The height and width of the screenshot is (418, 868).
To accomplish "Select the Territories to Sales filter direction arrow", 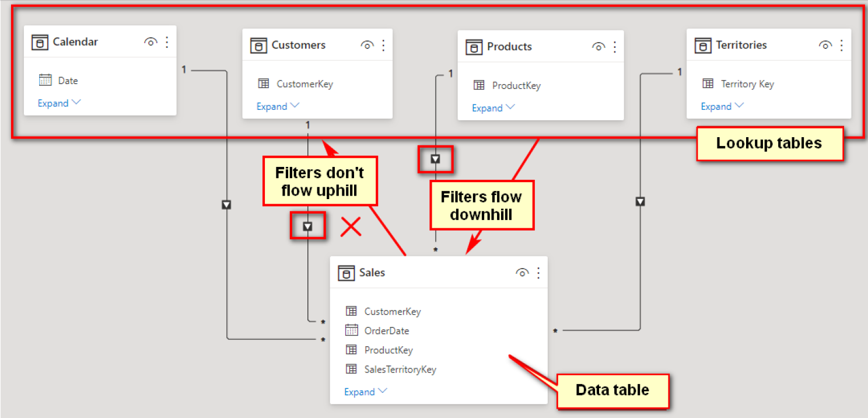I will tap(640, 201).
